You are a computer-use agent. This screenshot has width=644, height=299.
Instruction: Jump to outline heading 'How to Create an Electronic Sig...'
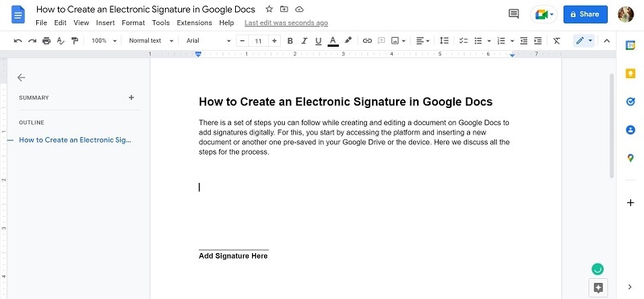75,140
